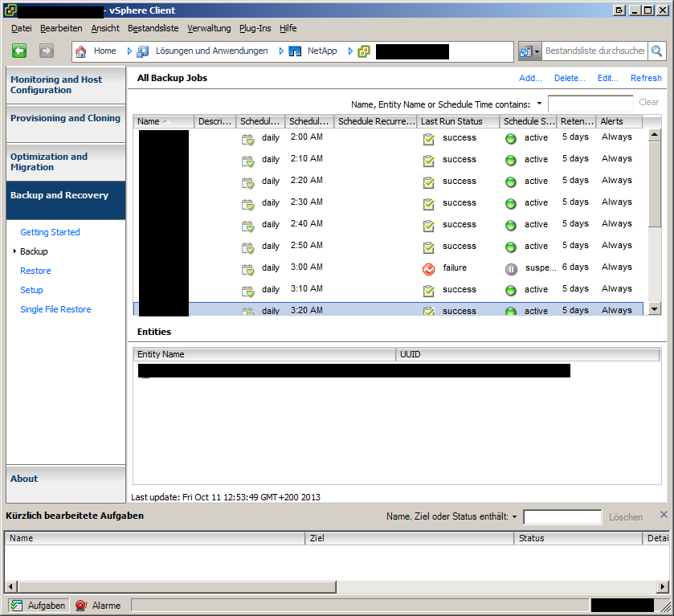
Task: Click the red failure status icon
Action: click(428, 270)
